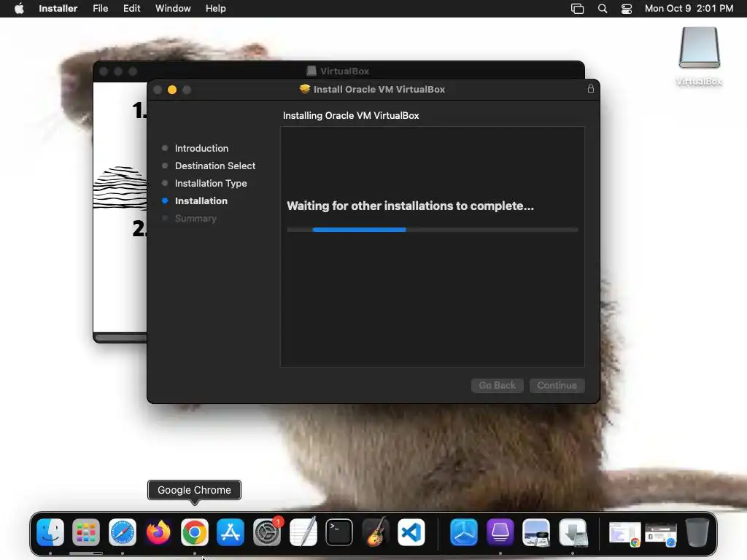Click the date and time in menu bar
This screenshot has height=560, width=747.
point(689,8)
